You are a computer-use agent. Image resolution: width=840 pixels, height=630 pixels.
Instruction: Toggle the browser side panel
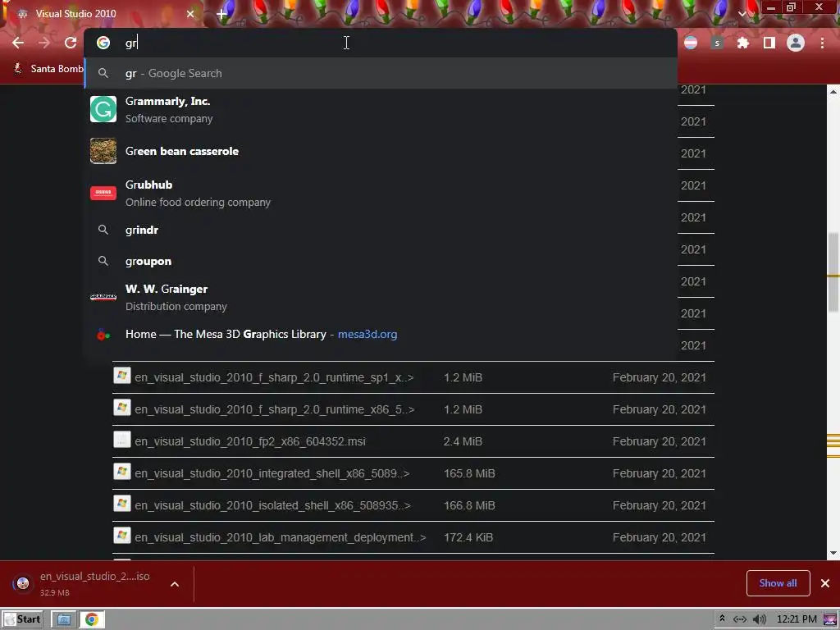(x=769, y=43)
